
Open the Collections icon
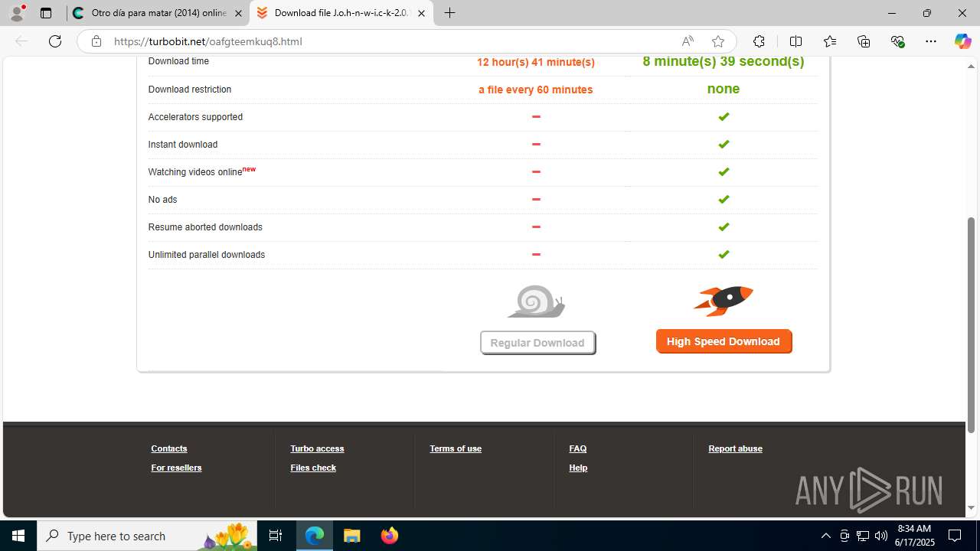tap(864, 41)
